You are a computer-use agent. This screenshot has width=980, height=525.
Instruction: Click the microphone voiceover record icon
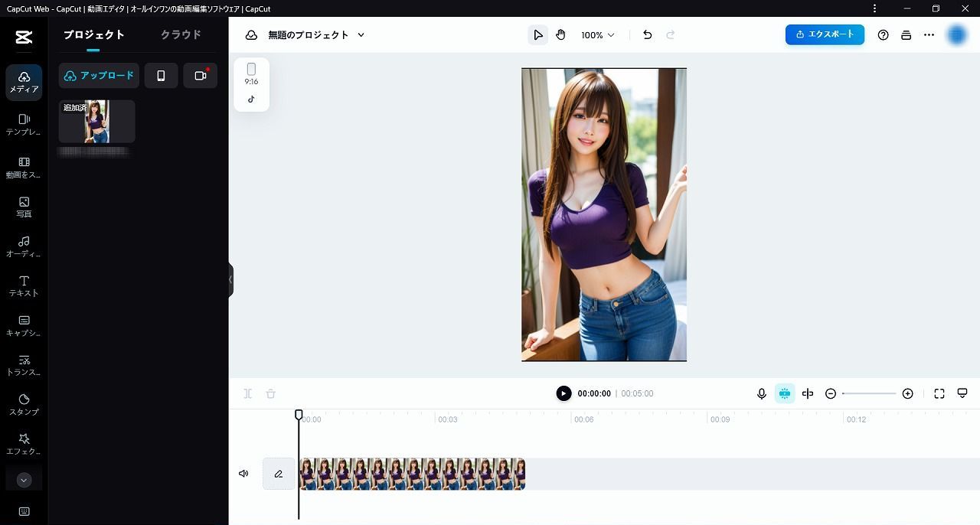(x=762, y=393)
